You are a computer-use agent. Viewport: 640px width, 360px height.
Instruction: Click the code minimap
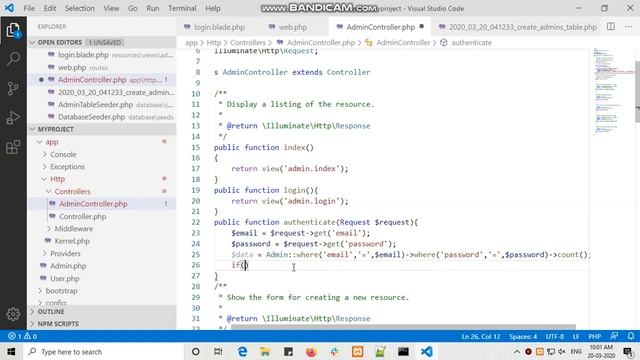611,90
